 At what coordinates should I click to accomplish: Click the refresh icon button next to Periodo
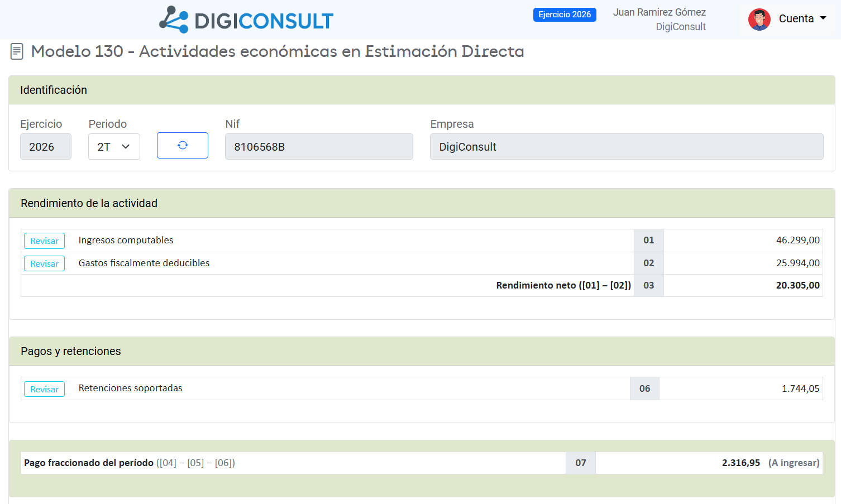pos(183,146)
